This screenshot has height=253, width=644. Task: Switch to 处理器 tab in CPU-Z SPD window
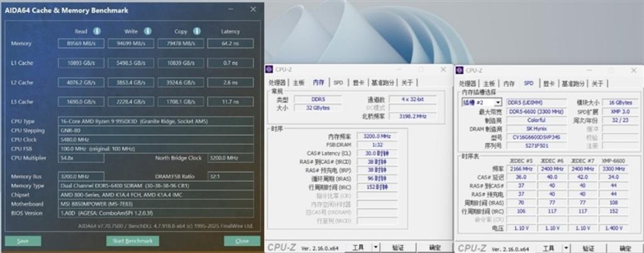468,83
